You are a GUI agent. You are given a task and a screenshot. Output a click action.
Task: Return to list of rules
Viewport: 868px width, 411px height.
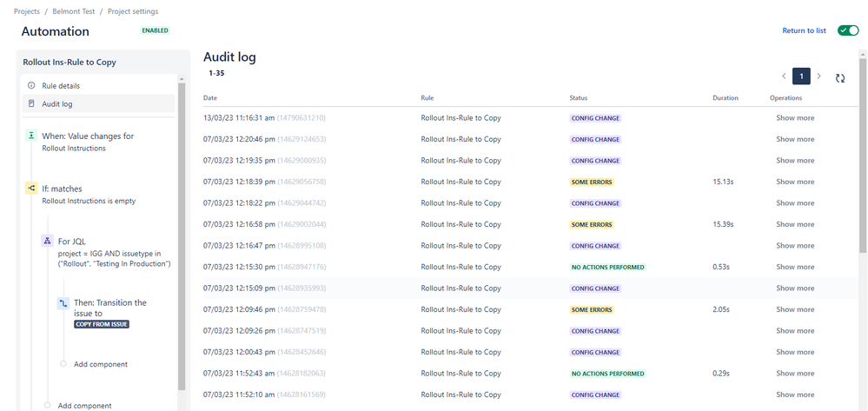pyautogui.click(x=804, y=30)
